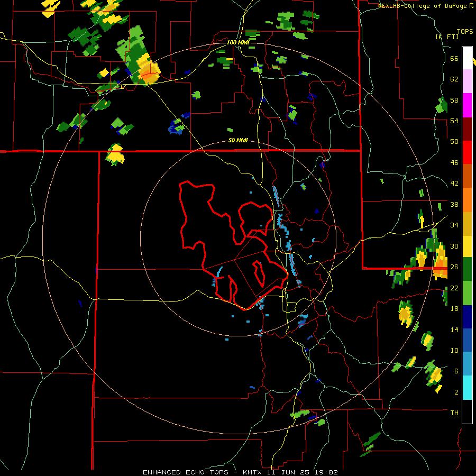Pick the cyan legend swatch

pos(467,388)
